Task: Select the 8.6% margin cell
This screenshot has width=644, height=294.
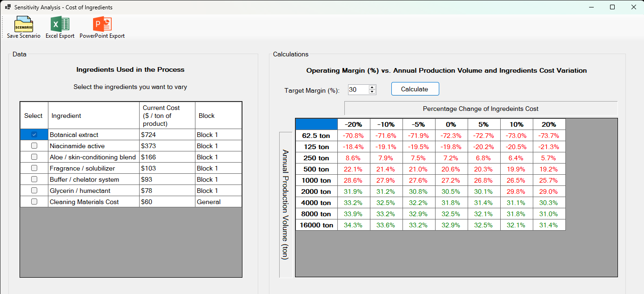Action: click(354, 158)
